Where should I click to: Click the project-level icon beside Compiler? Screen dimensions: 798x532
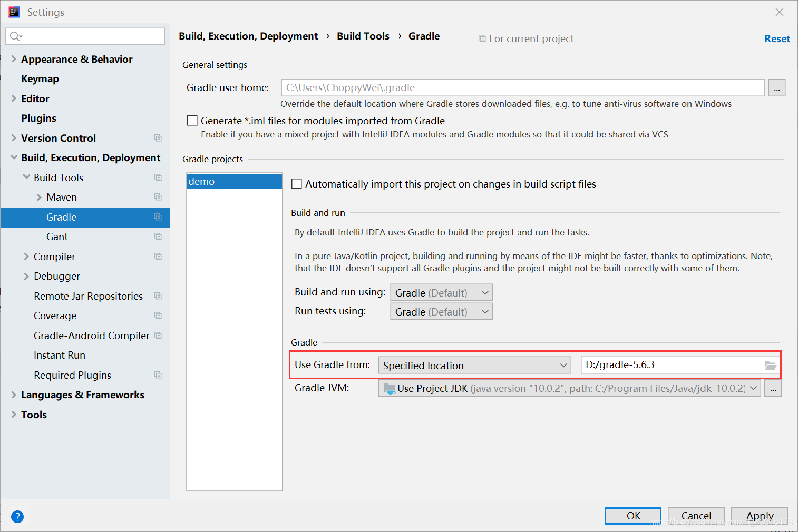point(158,257)
